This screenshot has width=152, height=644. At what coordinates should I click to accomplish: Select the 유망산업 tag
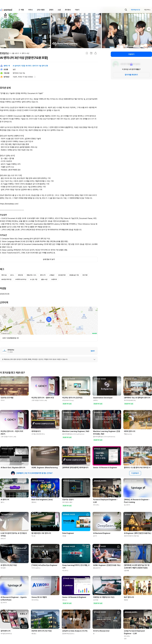click(x=20, y=275)
